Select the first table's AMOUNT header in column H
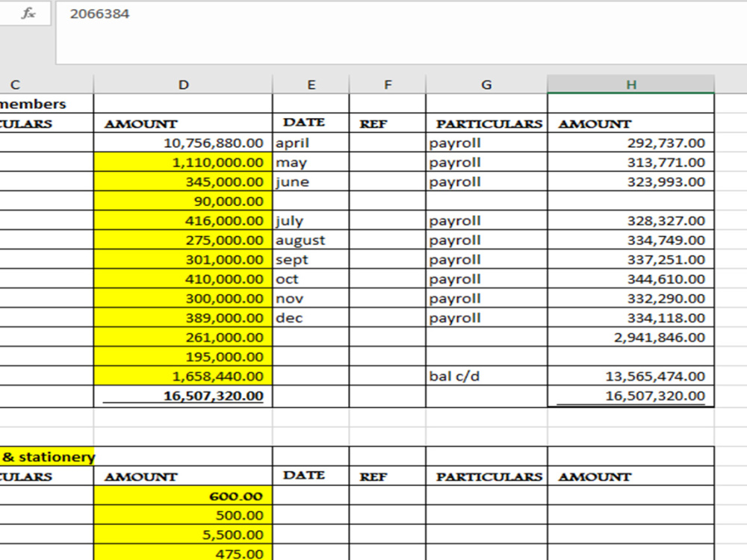The width and height of the screenshot is (747, 560). (x=630, y=123)
